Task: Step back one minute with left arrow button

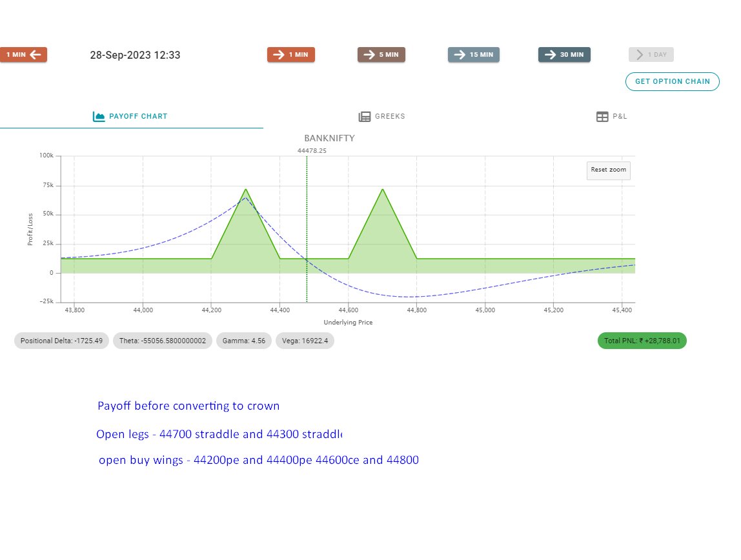Action: point(24,55)
